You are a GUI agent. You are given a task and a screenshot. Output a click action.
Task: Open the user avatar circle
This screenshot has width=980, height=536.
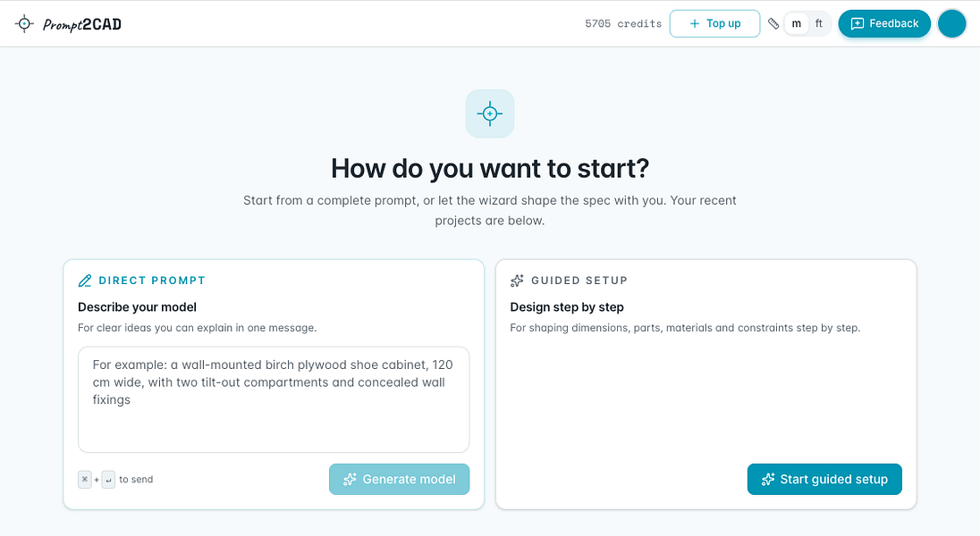(x=952, y=24)
